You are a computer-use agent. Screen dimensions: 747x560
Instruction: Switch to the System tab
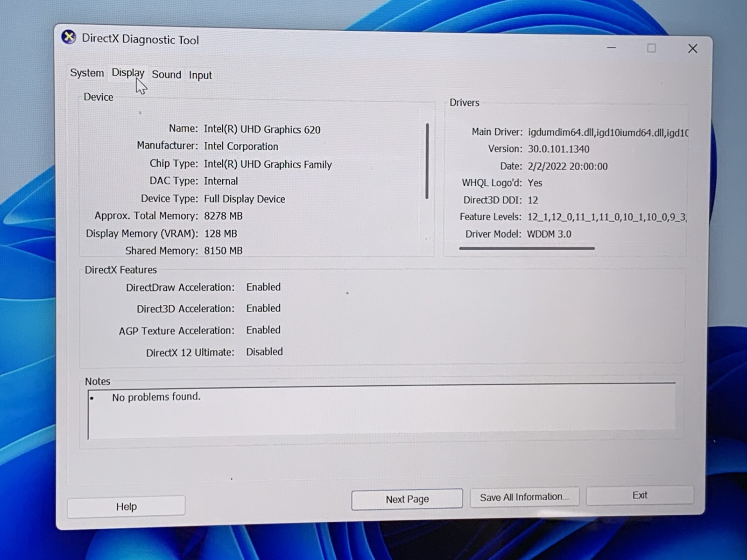point(87,73)
